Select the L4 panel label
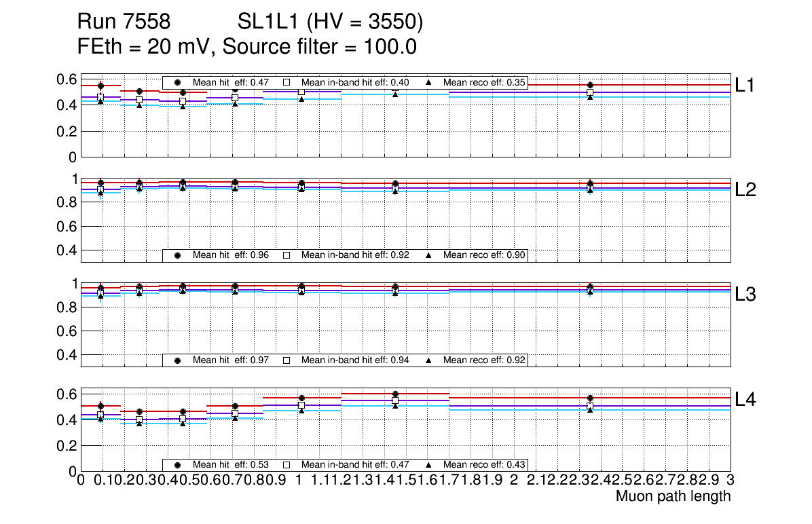The height and width of the screenshot is (524, 812). [x=745, y=400]
